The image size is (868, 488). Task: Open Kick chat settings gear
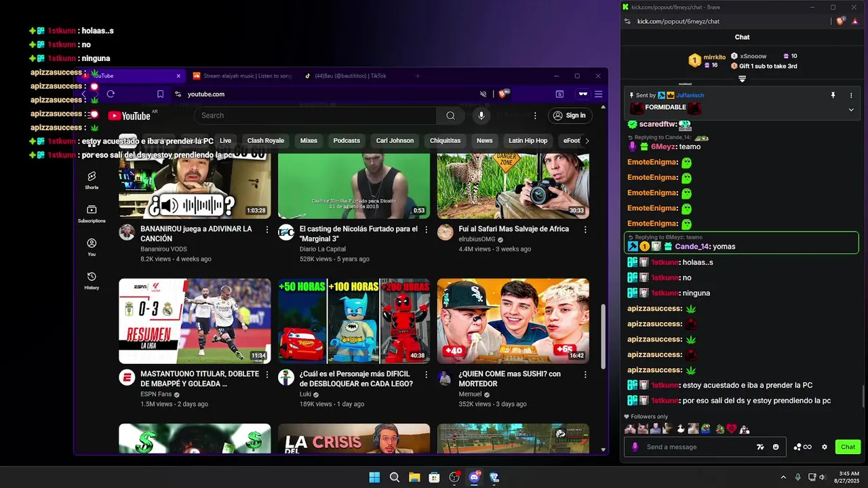[x=825, y=447]
